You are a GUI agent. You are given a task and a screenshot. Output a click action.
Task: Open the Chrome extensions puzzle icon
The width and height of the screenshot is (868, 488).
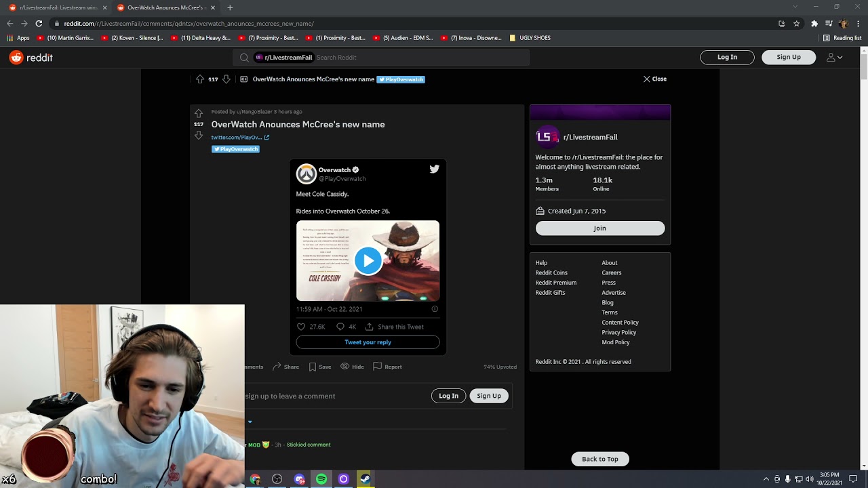click(x=814, y=23)
